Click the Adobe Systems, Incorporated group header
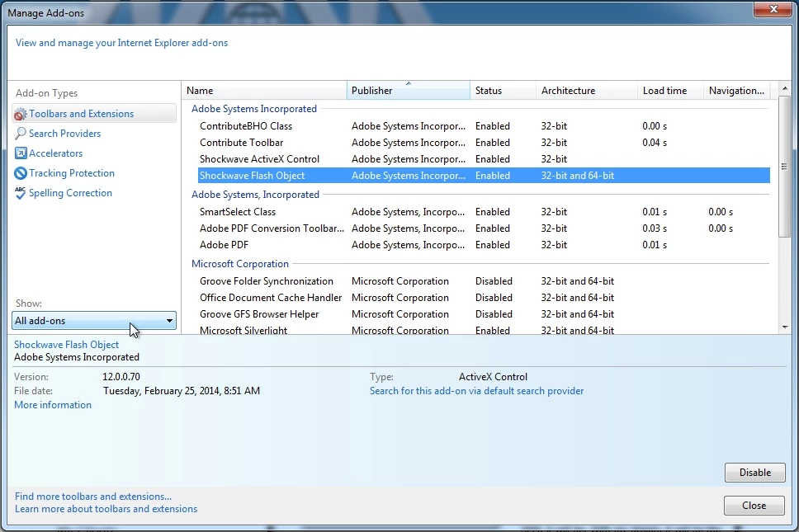Screen dimensions: 799x532 click(x=255, y=195)
